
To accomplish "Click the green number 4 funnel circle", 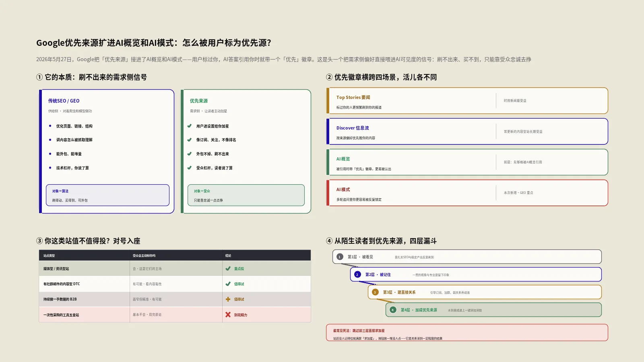I will pyautogui.click(x=393, y=310).
